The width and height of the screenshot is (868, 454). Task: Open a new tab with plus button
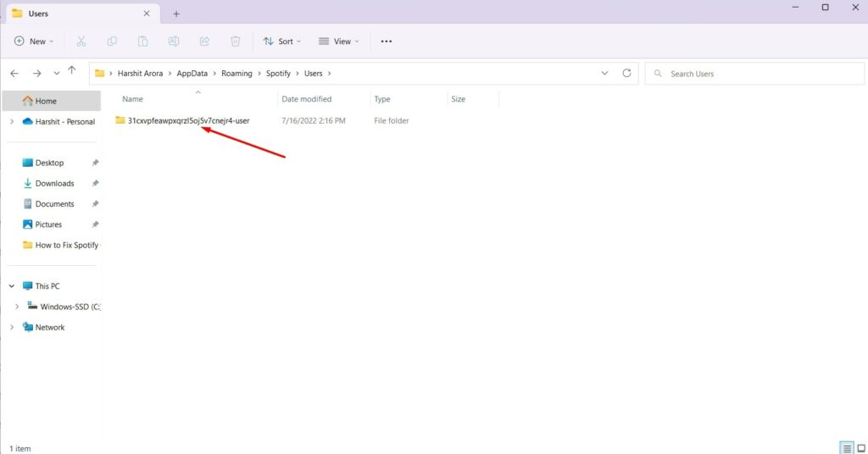176,14
